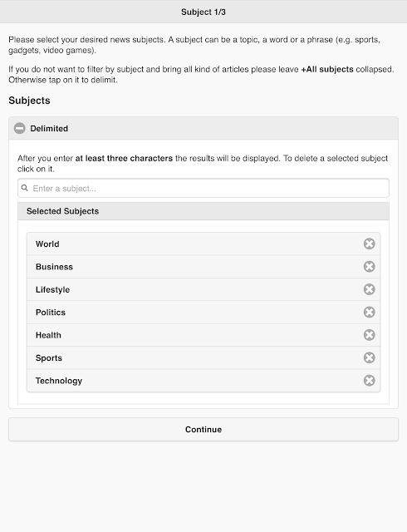
Task: Remove Lifestyle via the X icon
Action: [x=369, y=289]
